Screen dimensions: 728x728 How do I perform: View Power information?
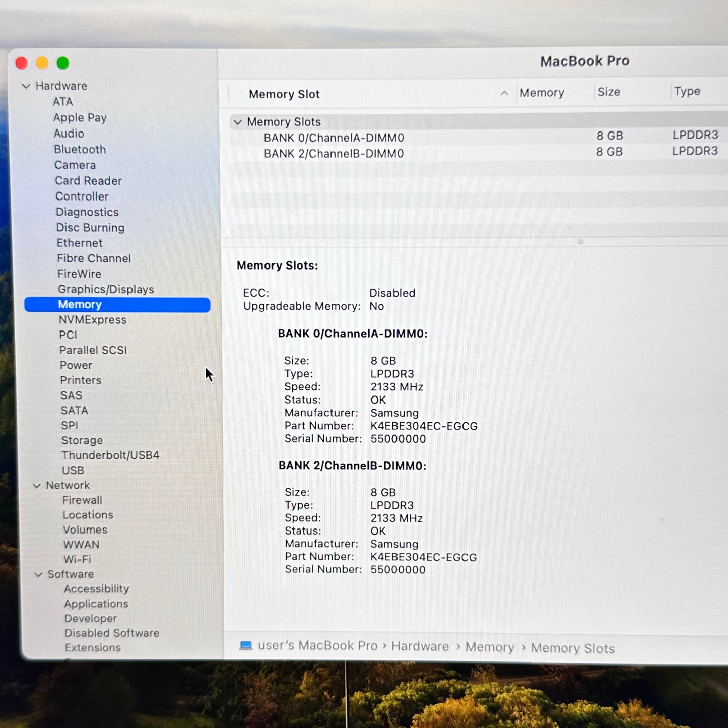point(76,365)
